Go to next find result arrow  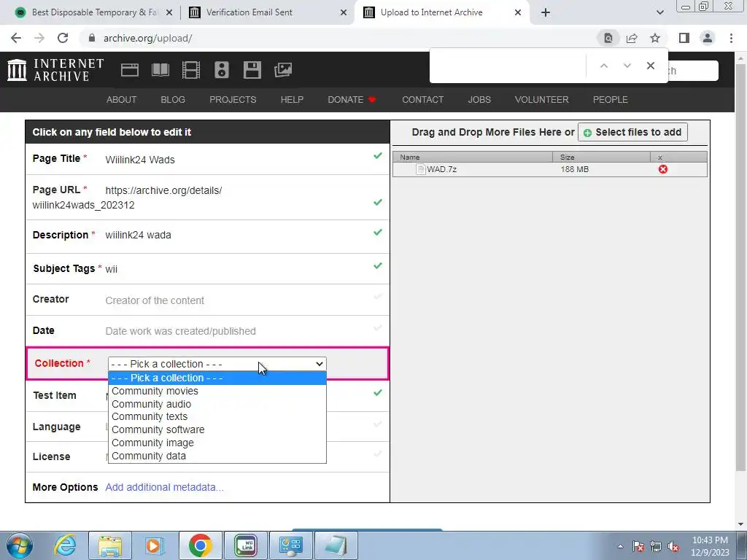[x=627, y=66]
